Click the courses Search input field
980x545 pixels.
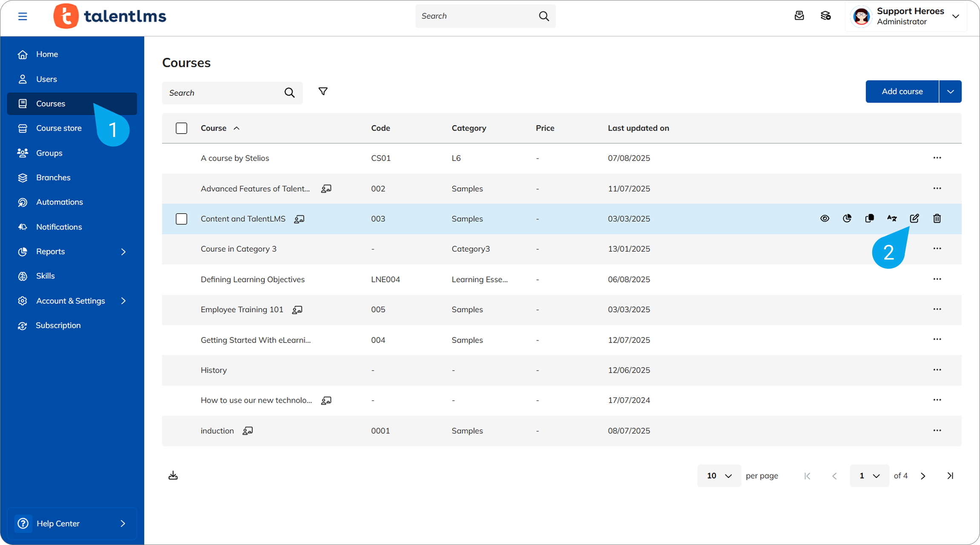click(224, 93)
